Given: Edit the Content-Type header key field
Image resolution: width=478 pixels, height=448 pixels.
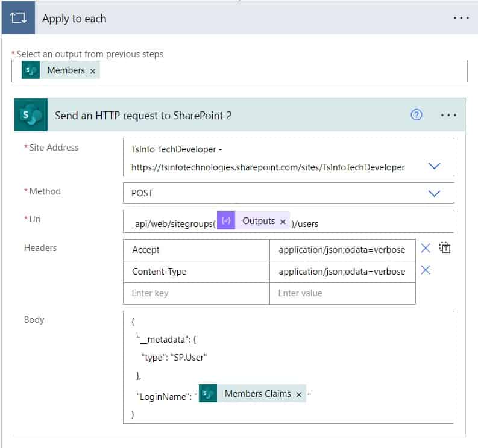Looking at the screenshot, I should (x=197, y=272).
